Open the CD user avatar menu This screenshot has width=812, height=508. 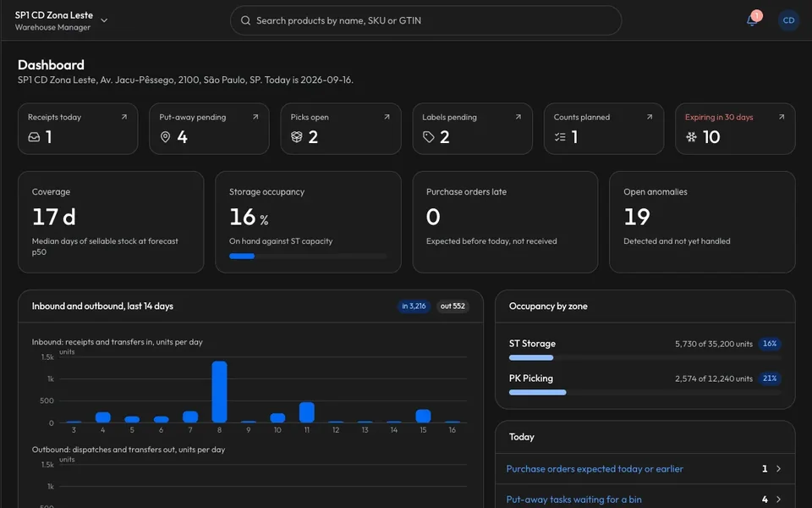788,20
